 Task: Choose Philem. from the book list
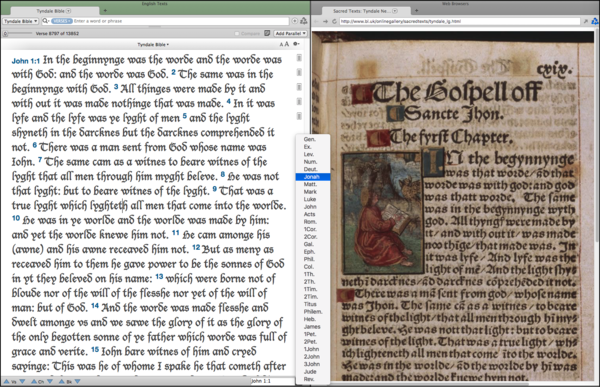[x=313, y=312]
